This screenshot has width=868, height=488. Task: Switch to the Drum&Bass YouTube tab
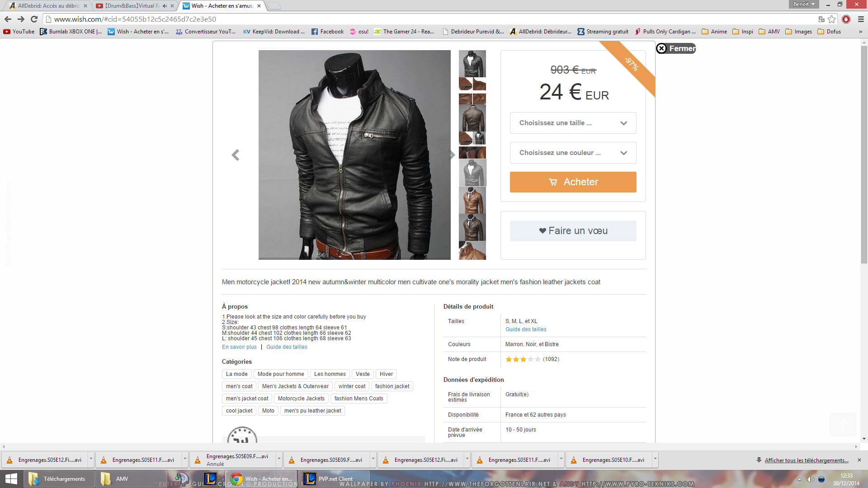click(135, 6)
